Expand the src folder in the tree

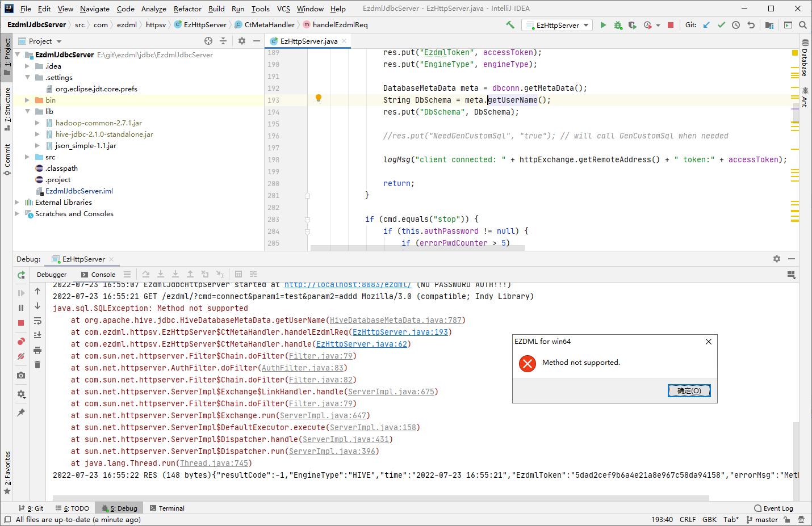27,157
